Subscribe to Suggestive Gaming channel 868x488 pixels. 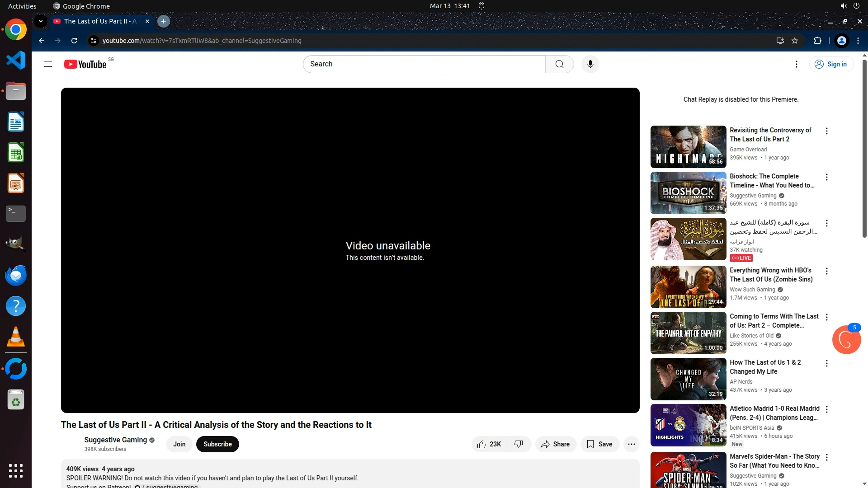[x=217, y=444]
